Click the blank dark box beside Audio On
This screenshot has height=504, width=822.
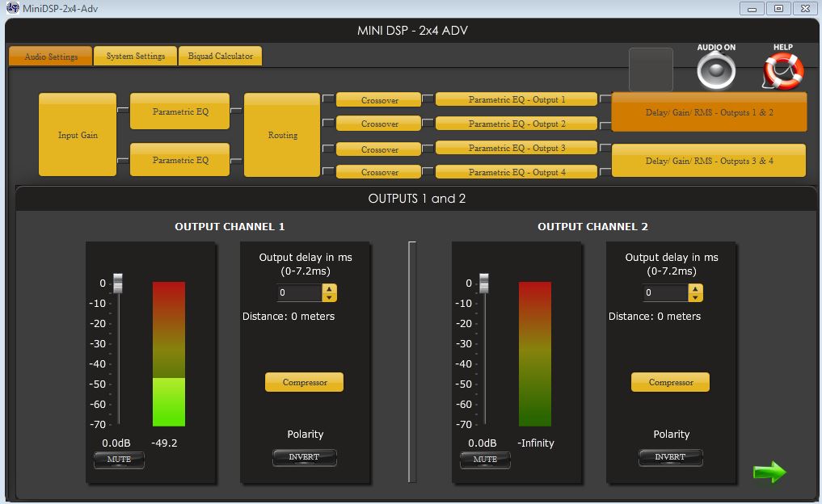coord(651,69)
